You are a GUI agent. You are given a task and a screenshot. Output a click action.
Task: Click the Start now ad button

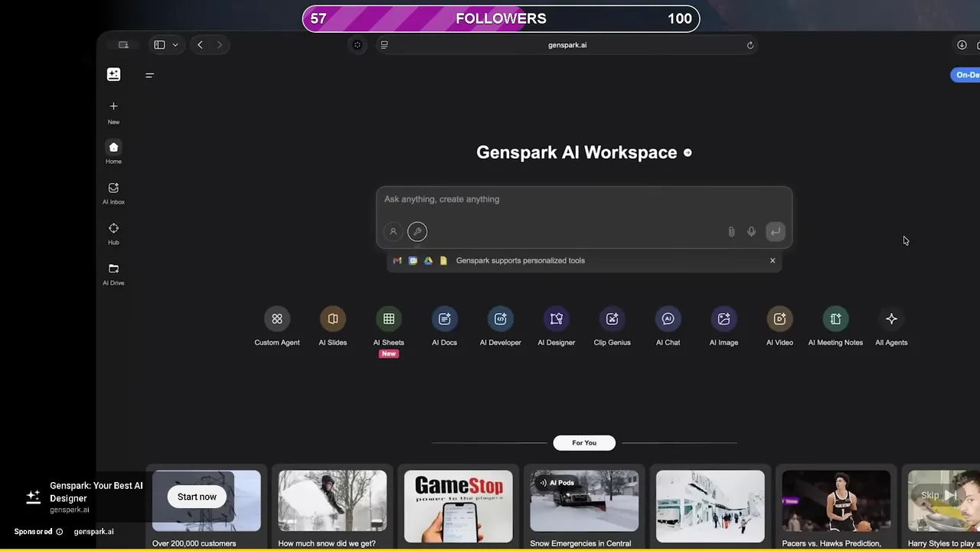tap(198, 497)
